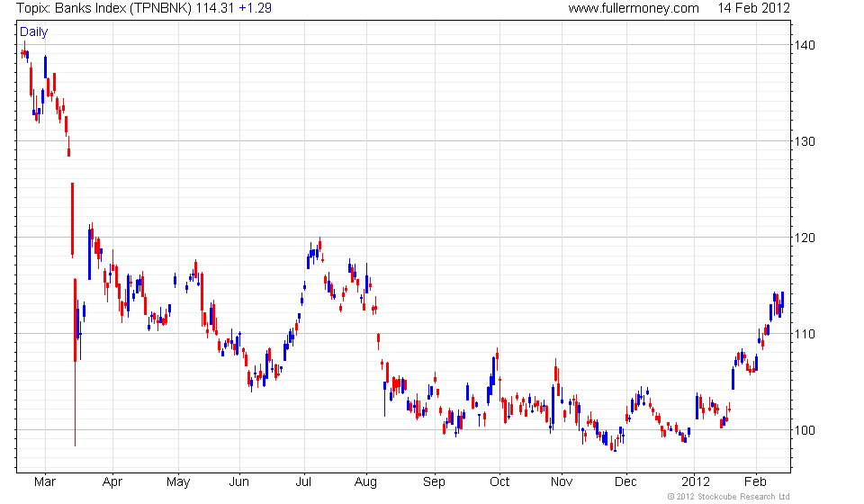Click the 110 price axis label
The height and width of the screenshot is (504, 864).
click(805, 334)
